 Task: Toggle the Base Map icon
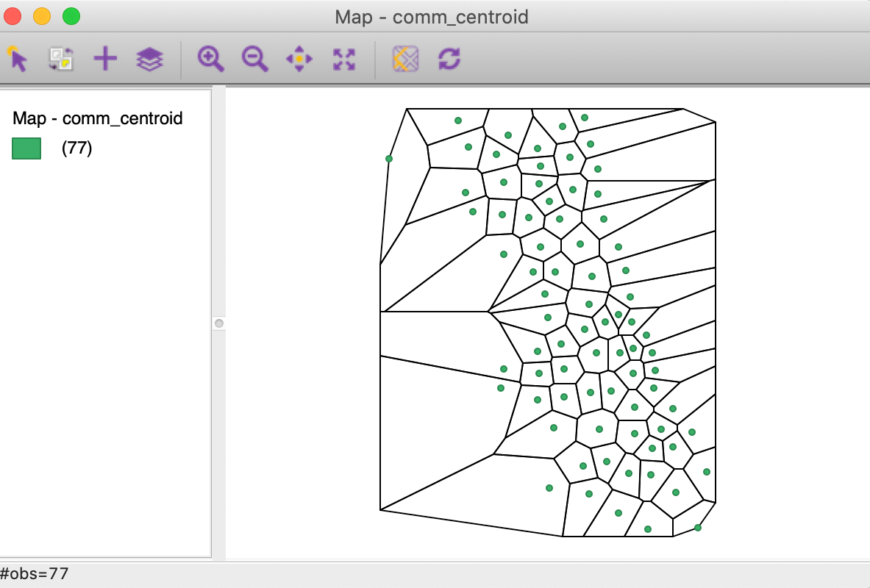(406, 59)
